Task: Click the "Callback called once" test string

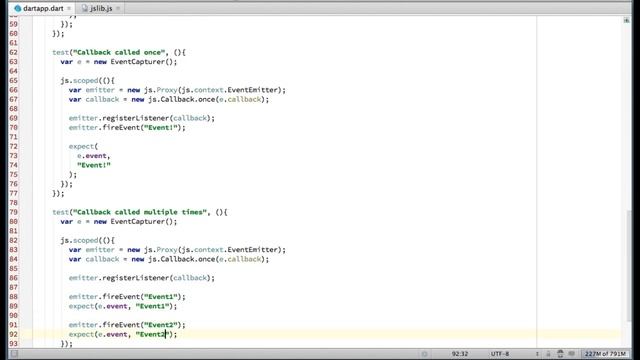Action: [x=119, y=52]
